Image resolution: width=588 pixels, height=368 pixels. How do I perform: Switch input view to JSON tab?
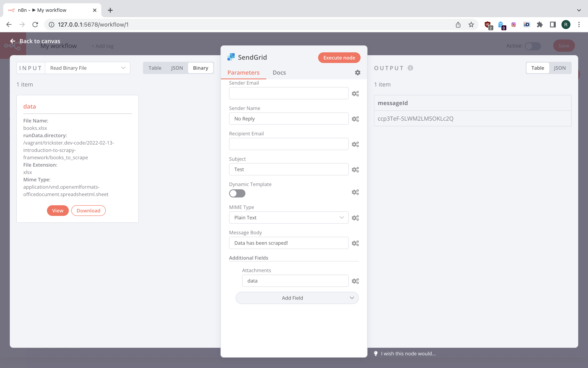tap(177, 68)
